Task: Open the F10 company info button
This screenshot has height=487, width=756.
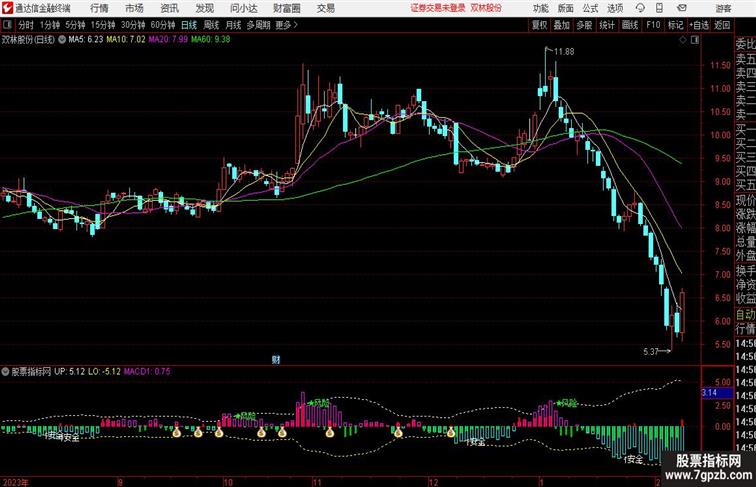Action: pos(653,25)
